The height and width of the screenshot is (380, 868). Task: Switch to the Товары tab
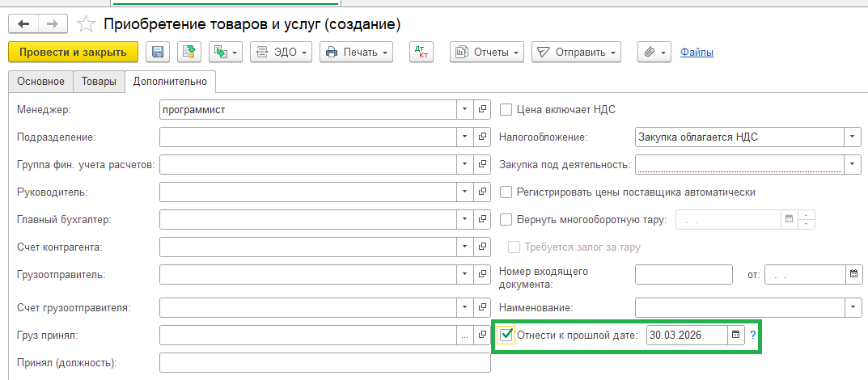pyautogui.click(x=99, y=81)
